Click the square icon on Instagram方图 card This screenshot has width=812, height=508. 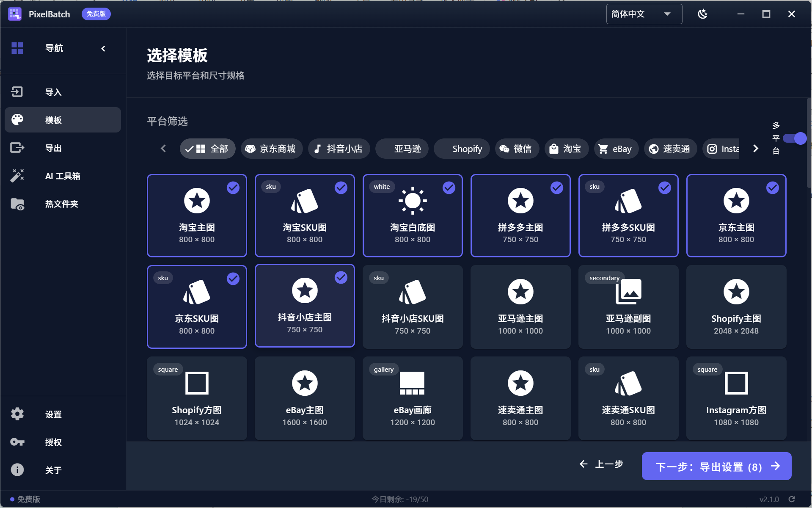736,383
